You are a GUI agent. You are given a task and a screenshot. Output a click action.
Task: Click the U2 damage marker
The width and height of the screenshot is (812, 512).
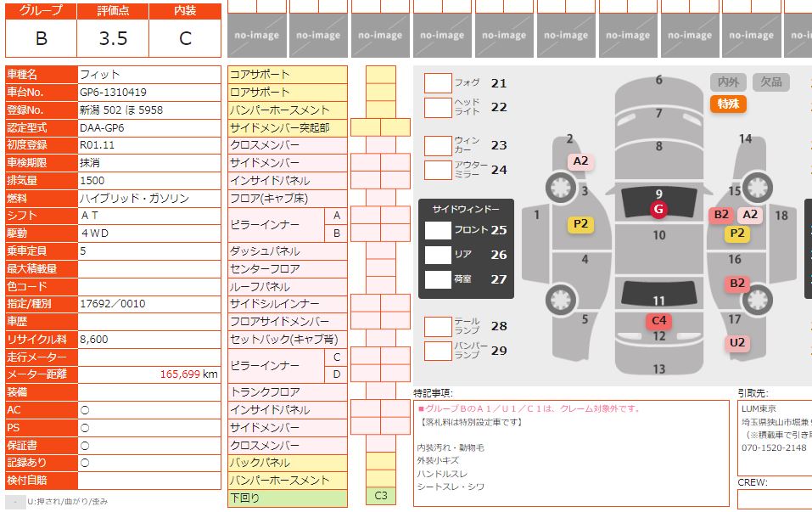tap(737, 343)
